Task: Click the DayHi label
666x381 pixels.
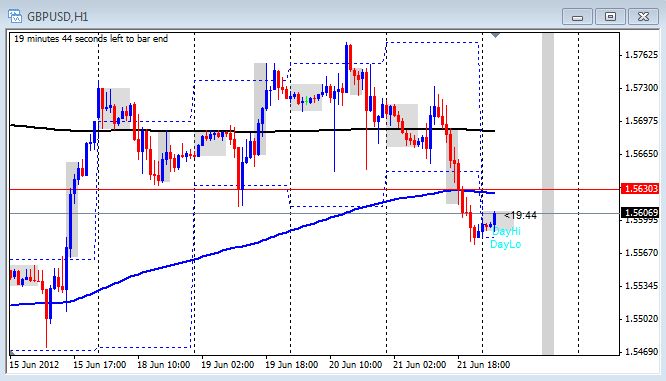Action: pyautogui.click(x=506, y=231)
